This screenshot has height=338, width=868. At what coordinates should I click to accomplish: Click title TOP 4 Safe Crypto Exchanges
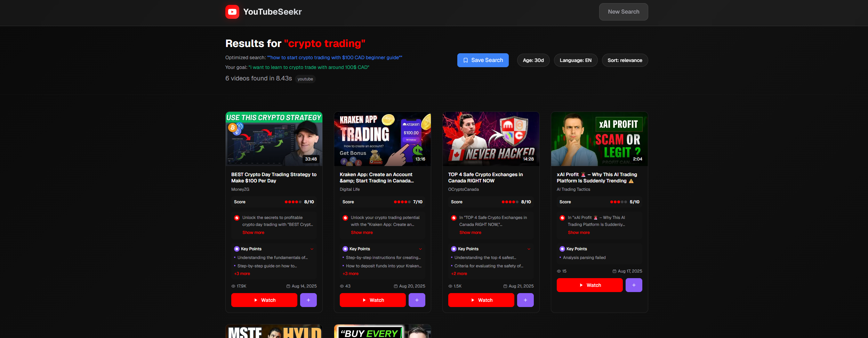485,178
